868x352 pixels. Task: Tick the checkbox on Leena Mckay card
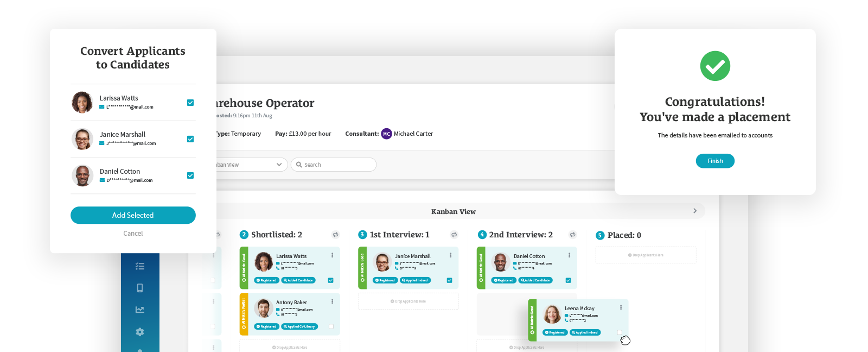[x=620, y=332]
